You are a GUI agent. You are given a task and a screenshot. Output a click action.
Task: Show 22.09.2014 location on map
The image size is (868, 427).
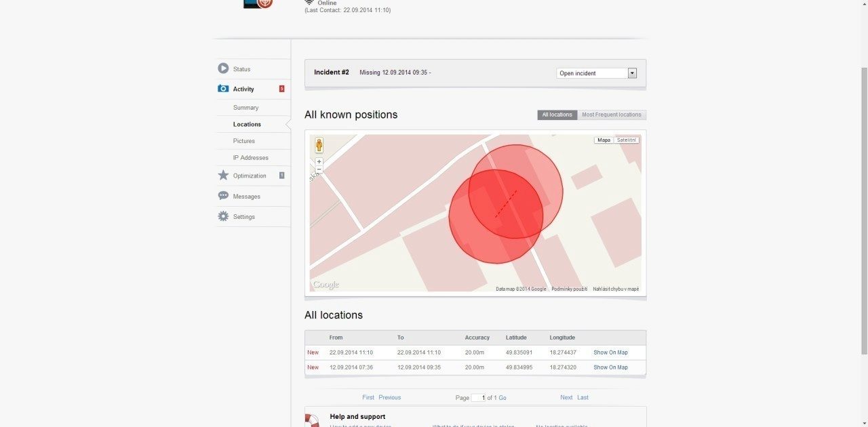610,352
